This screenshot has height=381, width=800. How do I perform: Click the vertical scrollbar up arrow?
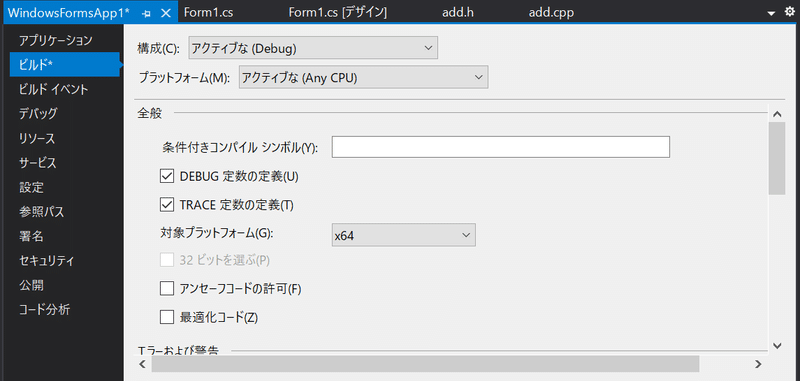pyautogui.click(x=777, y=114)
